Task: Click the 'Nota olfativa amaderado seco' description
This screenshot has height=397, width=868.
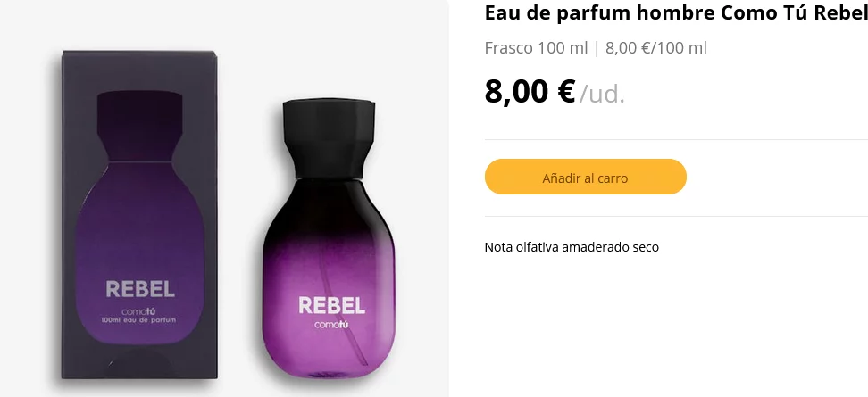Action: click(x=572, y=247)
